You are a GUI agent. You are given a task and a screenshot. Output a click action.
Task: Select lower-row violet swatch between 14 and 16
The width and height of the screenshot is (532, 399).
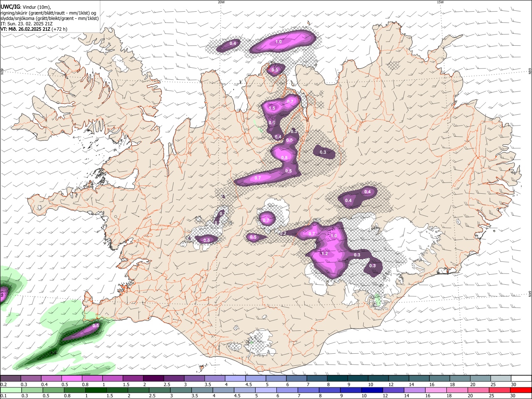[415, 390]
